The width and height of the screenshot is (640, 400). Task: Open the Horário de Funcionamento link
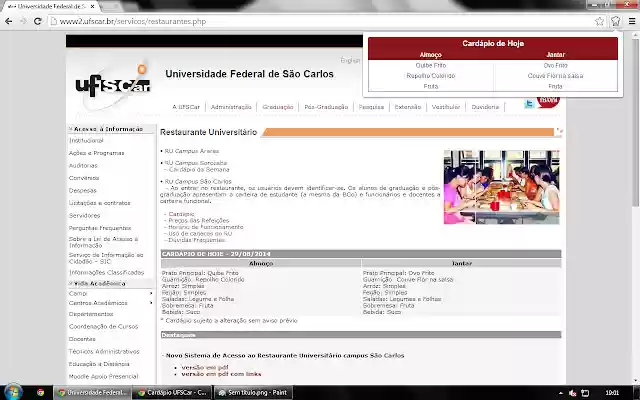pyautogui.click(x=206, y=227)
